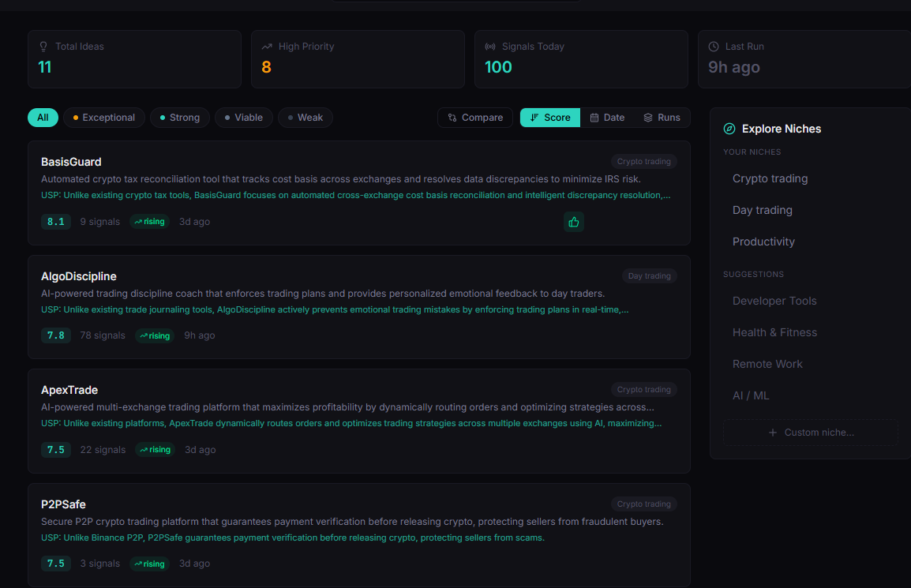Click the 9 signals count on BasisGuard

click(100, 221)
